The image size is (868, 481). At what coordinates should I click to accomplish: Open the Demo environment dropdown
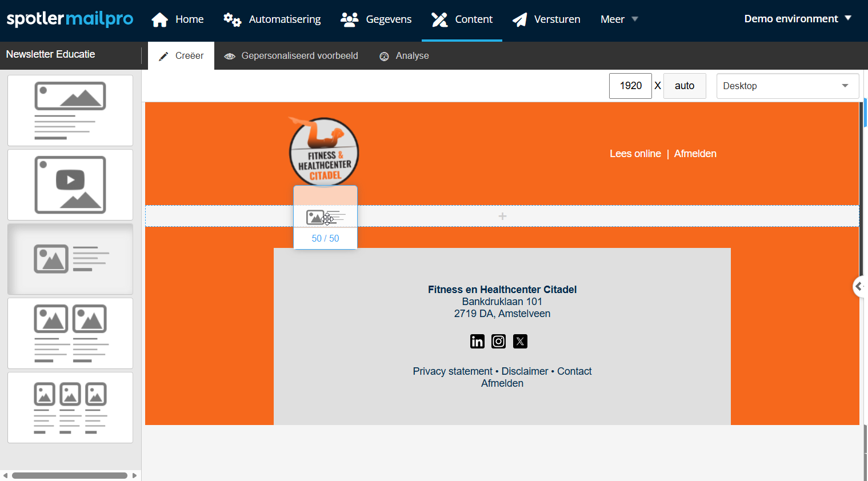point(798,19)
